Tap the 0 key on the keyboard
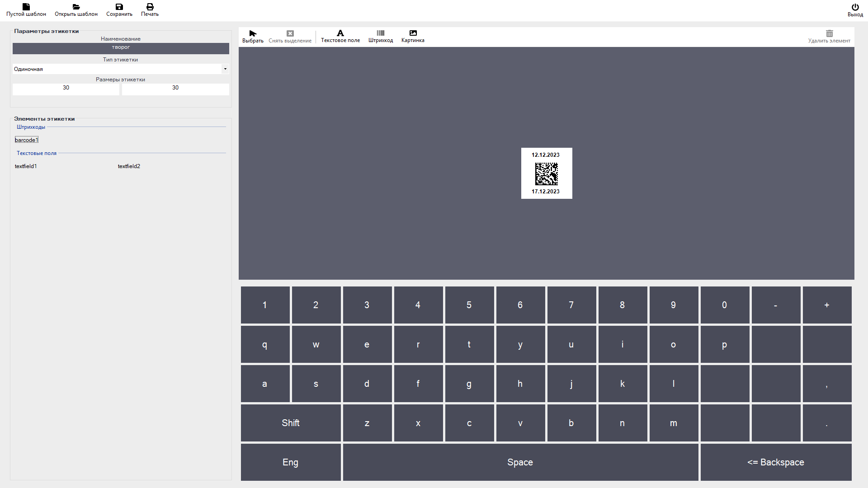The width and height of the screenshot is (868, 488). (x=725, y=305)
